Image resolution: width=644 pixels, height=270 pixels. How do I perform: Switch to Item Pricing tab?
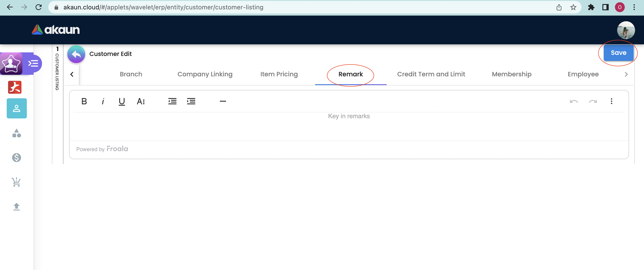[x=279, y=74]
